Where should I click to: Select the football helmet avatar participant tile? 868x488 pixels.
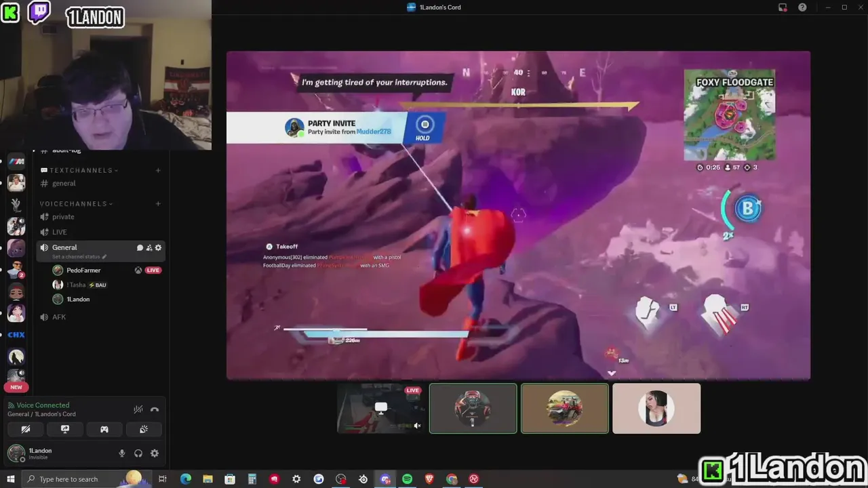pyautogui.click(x=473, y=408)
